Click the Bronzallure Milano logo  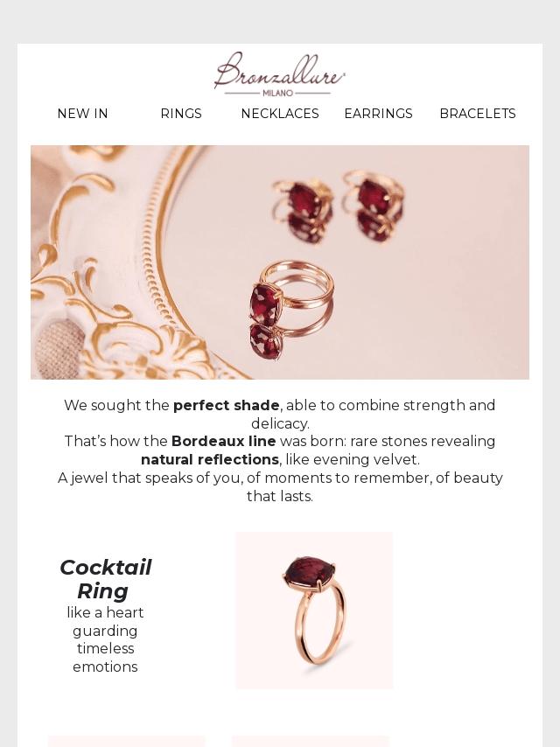click(280, 73)
